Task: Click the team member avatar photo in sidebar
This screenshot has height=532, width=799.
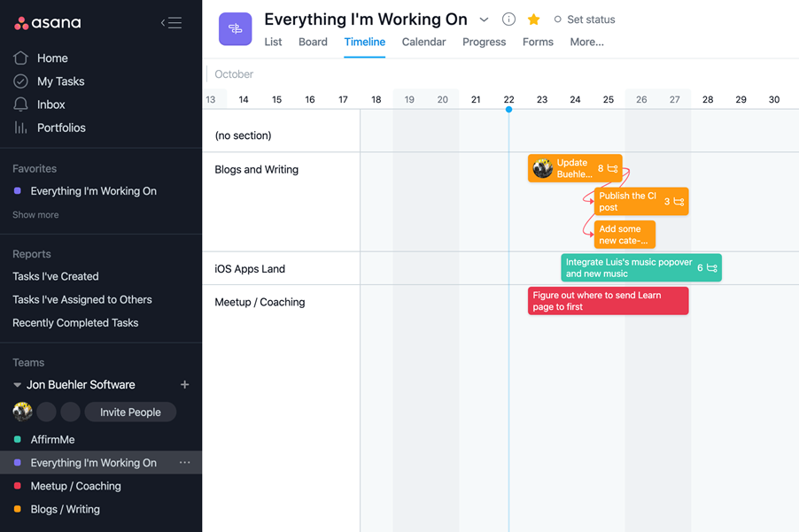Action: 22,412
